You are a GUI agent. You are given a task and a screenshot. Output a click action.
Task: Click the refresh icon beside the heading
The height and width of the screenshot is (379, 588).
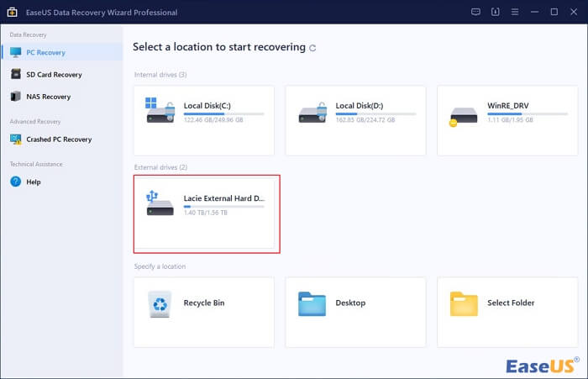pos(313,48)
